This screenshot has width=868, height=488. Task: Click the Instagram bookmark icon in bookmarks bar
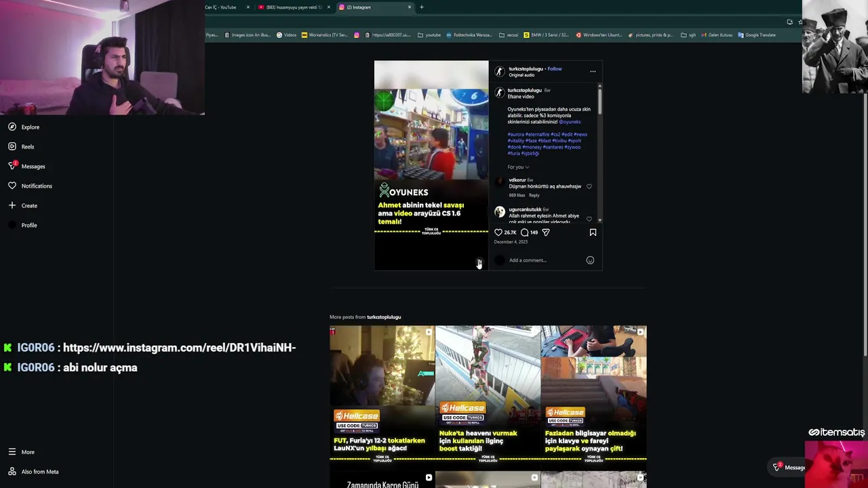click(357, 35)
